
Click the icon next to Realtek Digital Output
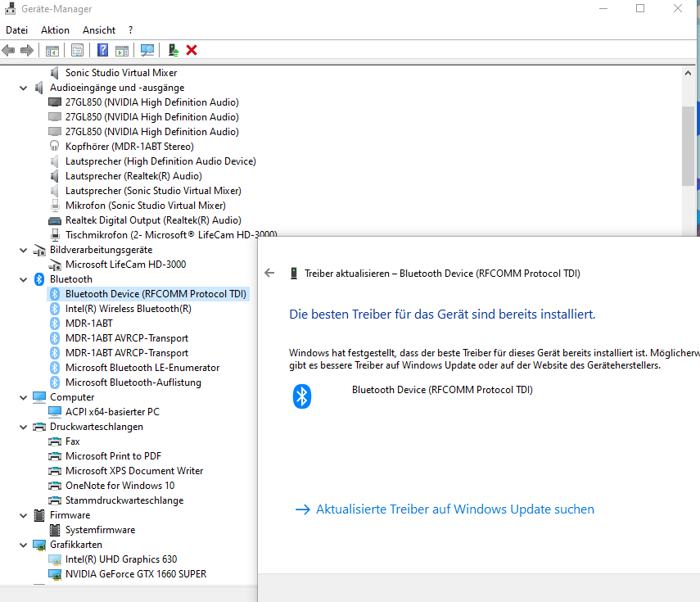coord(55,220)
